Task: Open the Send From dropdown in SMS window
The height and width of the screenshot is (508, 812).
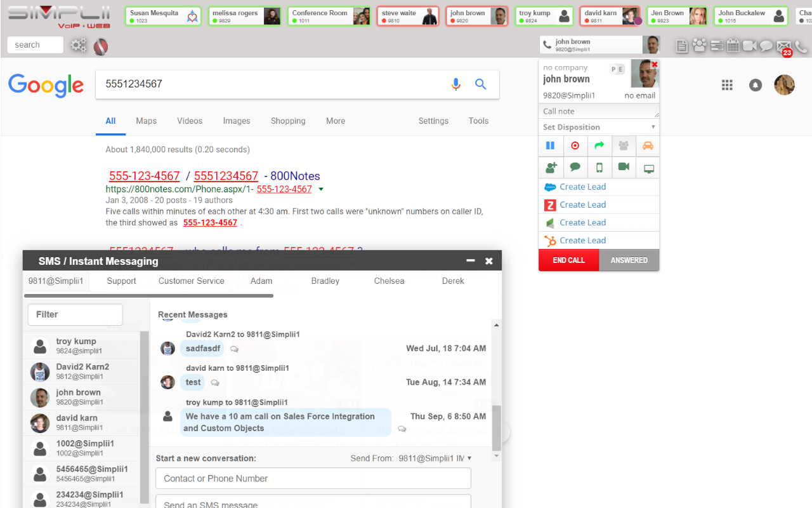Action: tap(435, 458)
